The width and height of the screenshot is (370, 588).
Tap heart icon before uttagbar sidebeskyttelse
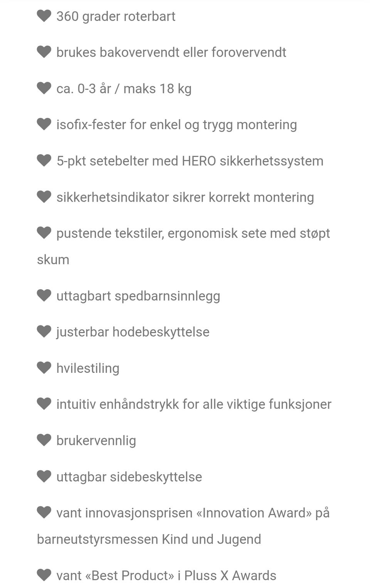44,477
